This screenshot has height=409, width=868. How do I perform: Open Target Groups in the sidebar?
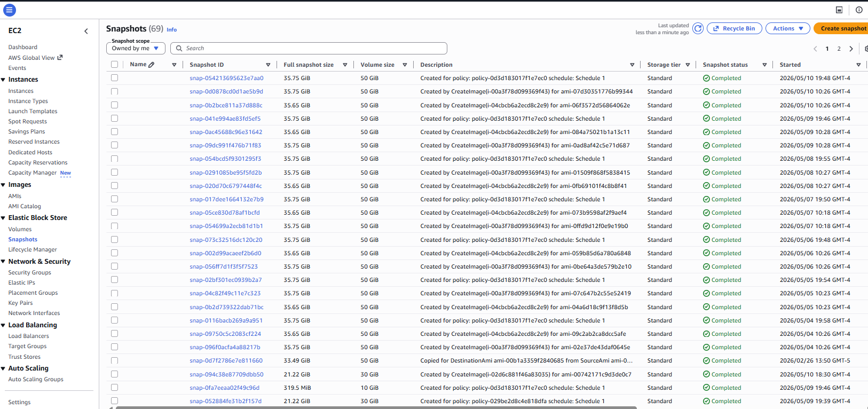[28, 346]
